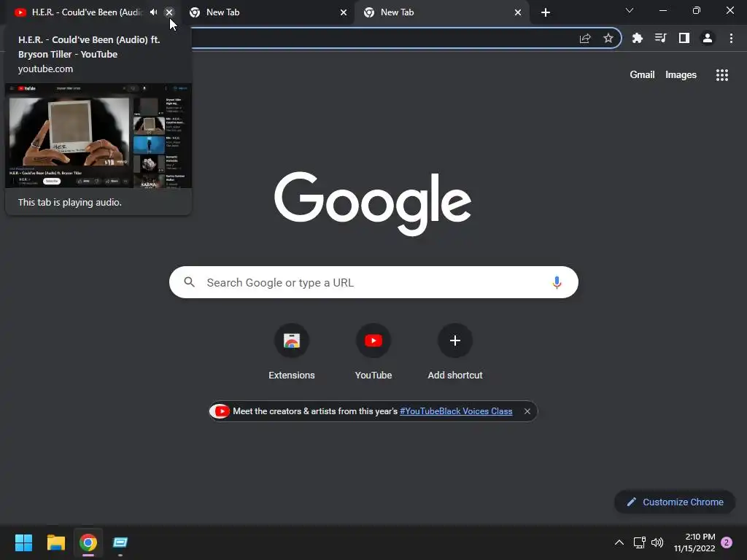The width and height of the screenshot is (747, 560).
Task: Open the blue window app on the taskbar
Action: tap(120, 542)
